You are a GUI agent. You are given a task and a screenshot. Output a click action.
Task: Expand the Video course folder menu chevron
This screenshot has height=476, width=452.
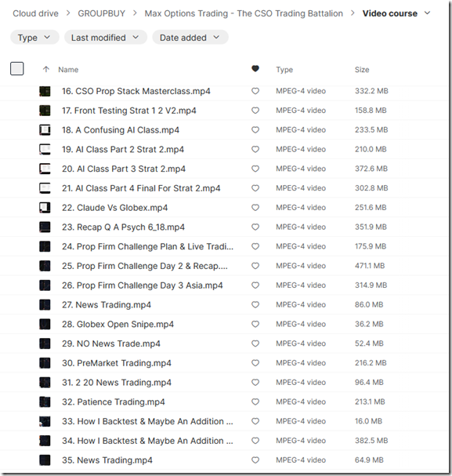427,13
